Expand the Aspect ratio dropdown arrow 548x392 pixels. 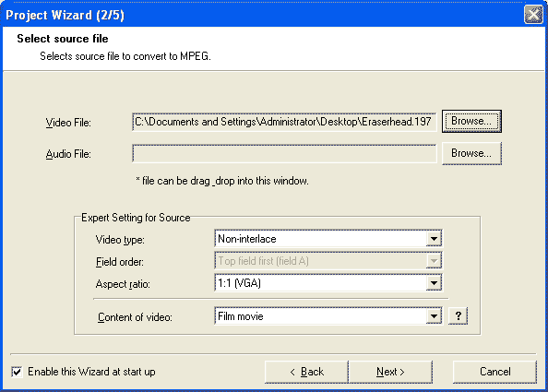click(434, 282)
